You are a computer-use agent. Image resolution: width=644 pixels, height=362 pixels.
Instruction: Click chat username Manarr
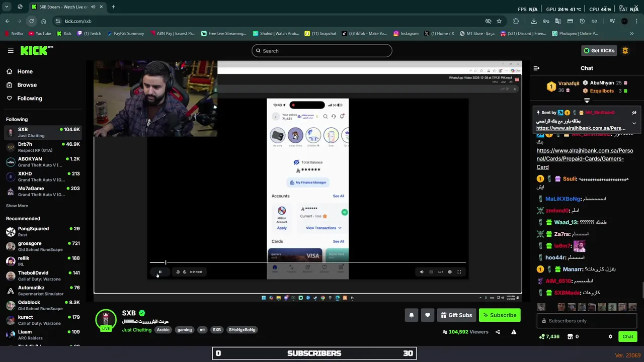(x=573, y=269)
